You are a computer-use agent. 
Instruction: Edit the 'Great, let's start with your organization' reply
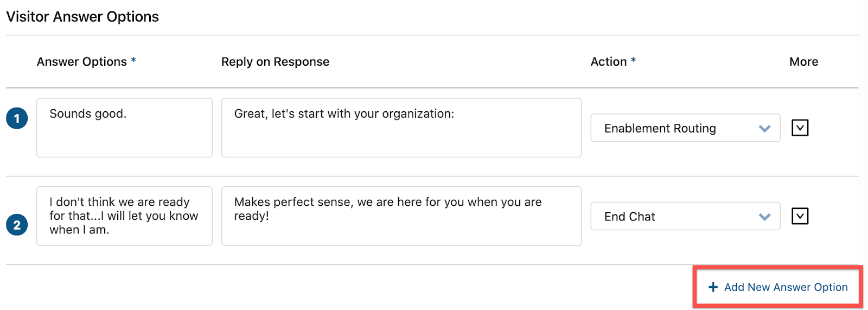(401, 128)
